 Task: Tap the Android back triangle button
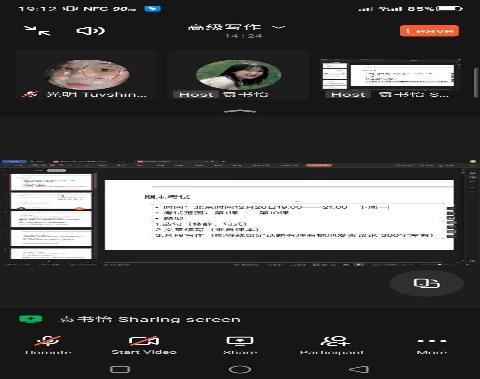tap(359, 369)
